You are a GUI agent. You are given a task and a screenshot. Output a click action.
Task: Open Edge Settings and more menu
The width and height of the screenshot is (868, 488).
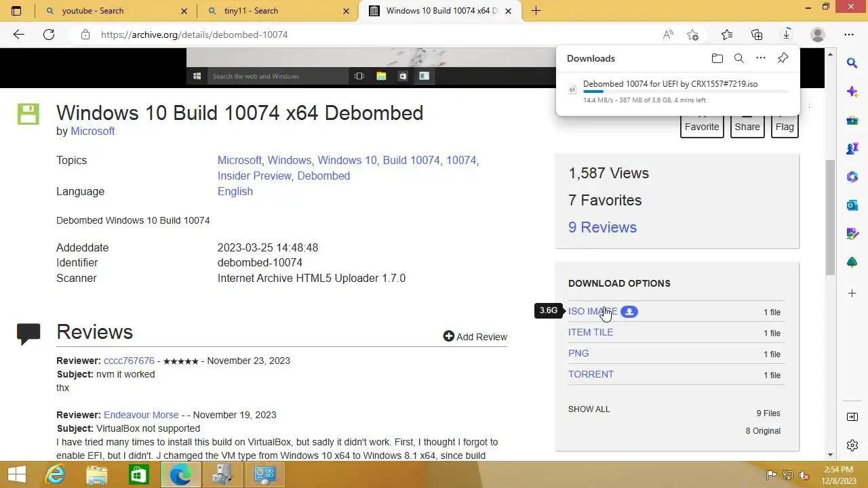point(849,35)
